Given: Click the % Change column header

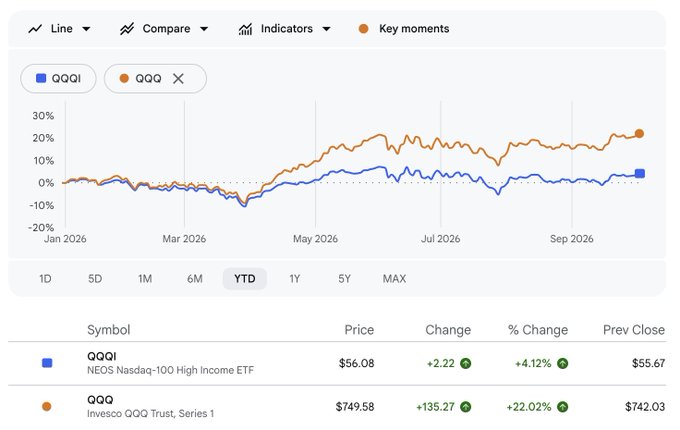Looking at the screenshot, I should pos(538,330).
